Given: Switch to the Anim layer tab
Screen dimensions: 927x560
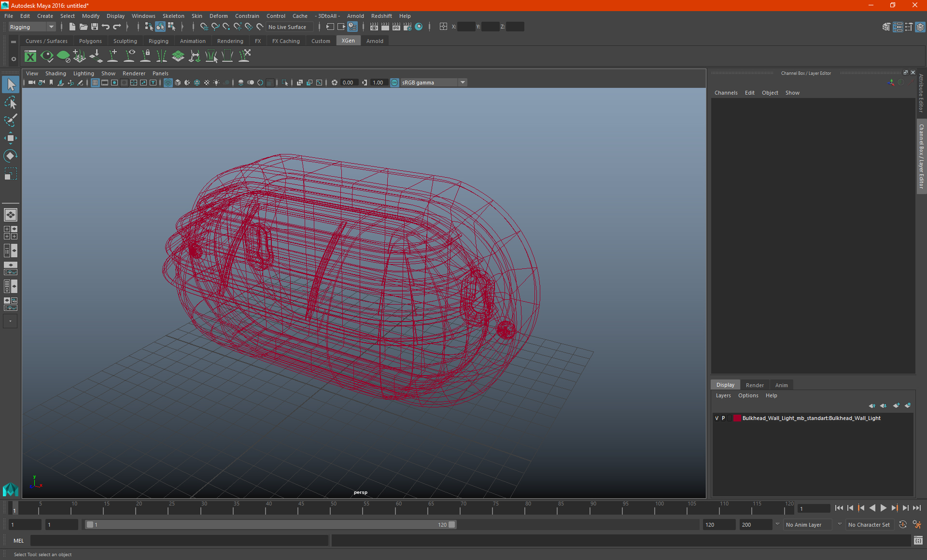Looking at the screenshot, I should [781, 385].
